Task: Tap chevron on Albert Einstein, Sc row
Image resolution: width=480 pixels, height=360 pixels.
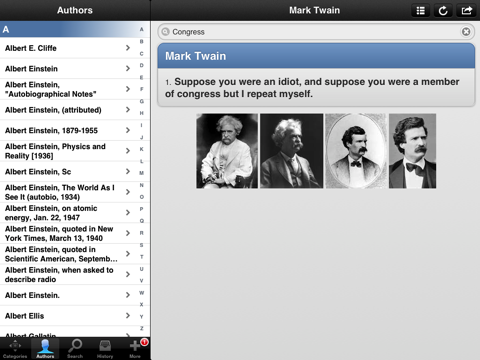Action: [x=128, y=171]
